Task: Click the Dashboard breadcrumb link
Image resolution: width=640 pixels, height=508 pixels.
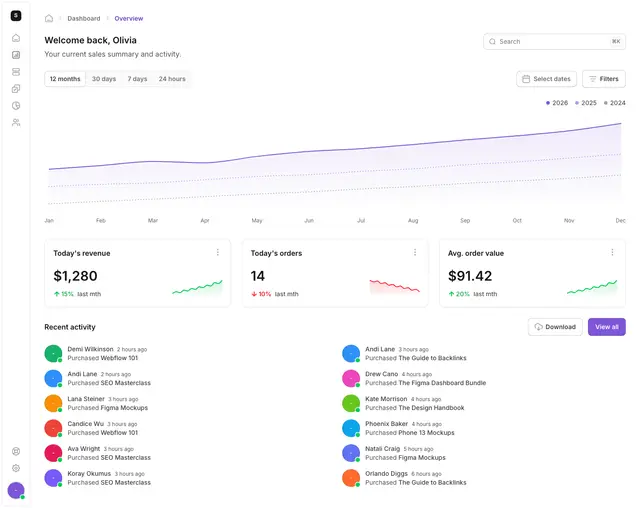Action: pos(84,18)
